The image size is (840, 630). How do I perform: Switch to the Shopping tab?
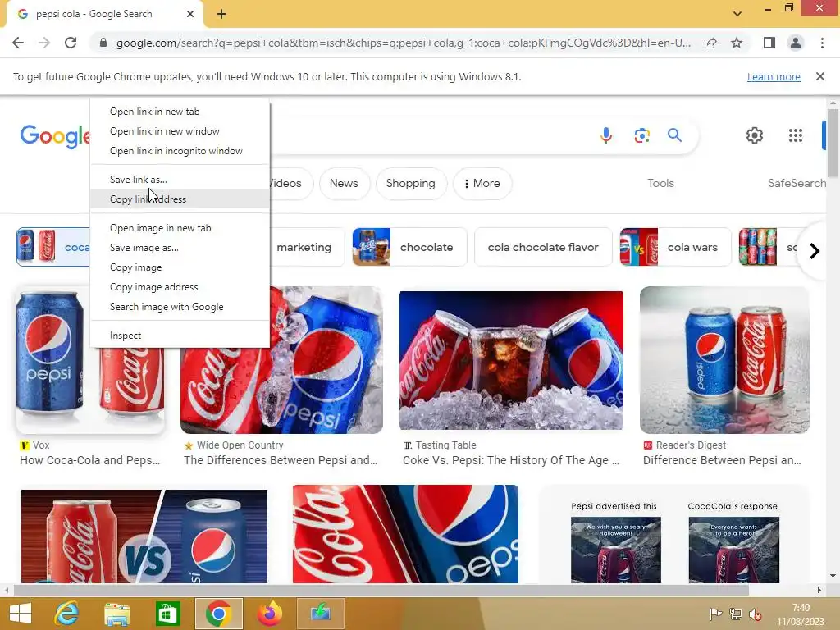pyautogui.click(x=411, y=183)
